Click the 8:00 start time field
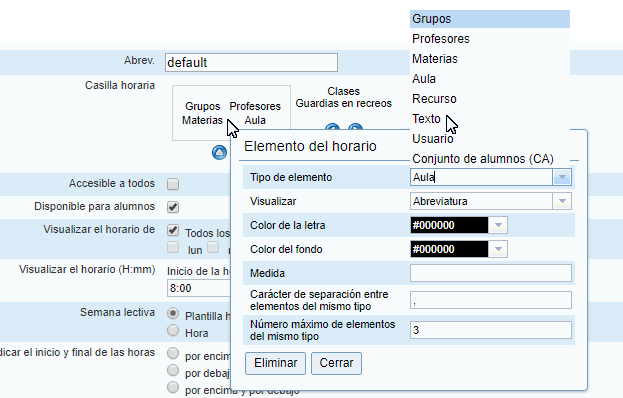The image size is (623, 398). (x=199, y=288)
